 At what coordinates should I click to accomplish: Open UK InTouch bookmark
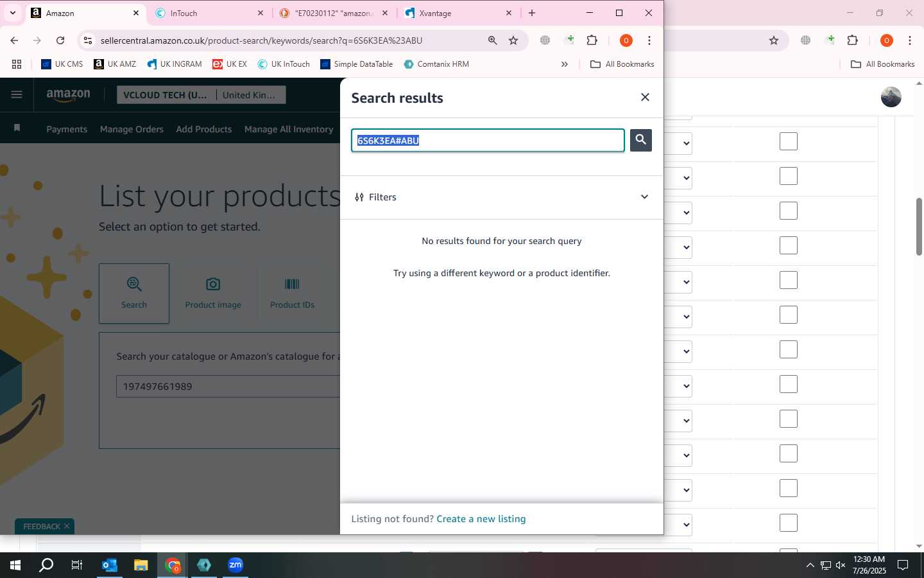click(x=284, y=64)
